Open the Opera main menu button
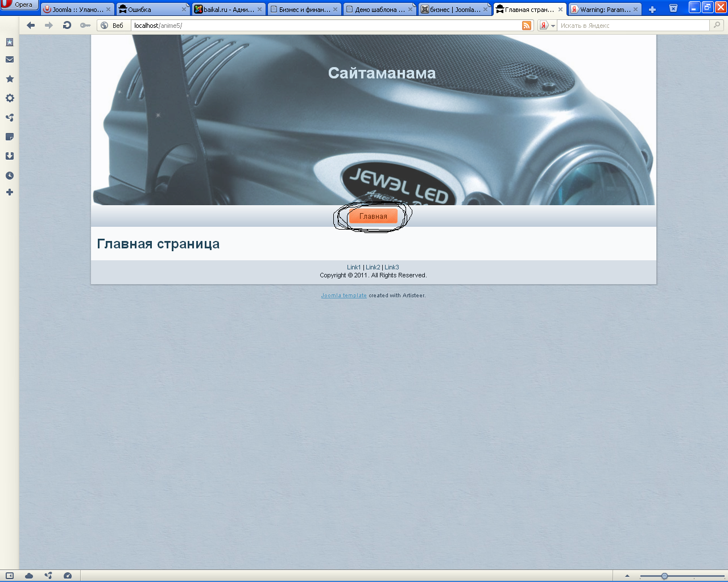This screenshot has height=582, width=728. click(19, 5)
